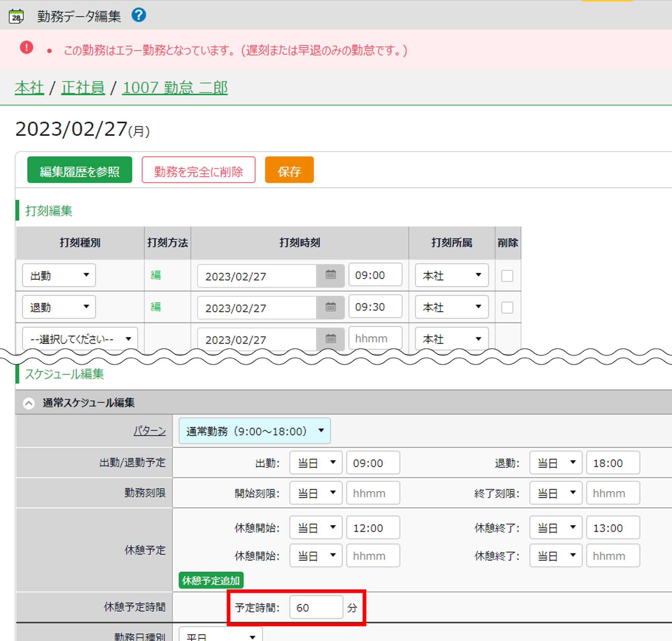Click the 編 mark in the 退勤 row
672x641 pixels.
click(156, 307)
